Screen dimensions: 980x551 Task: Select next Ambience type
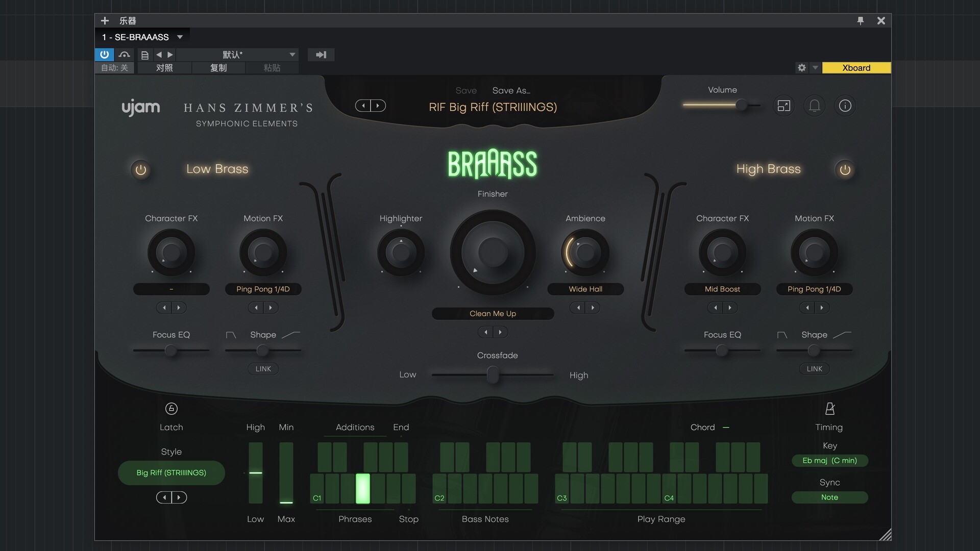click(593, 308)
